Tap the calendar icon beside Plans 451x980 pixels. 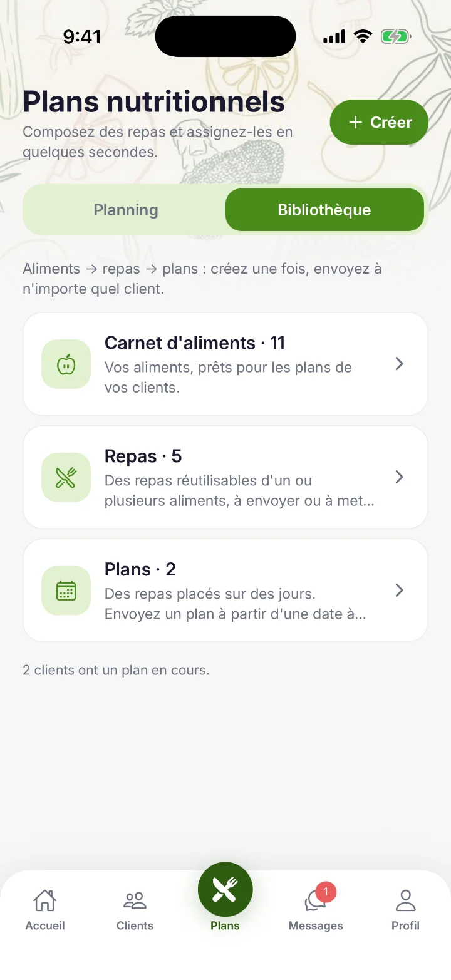point(66,591)
